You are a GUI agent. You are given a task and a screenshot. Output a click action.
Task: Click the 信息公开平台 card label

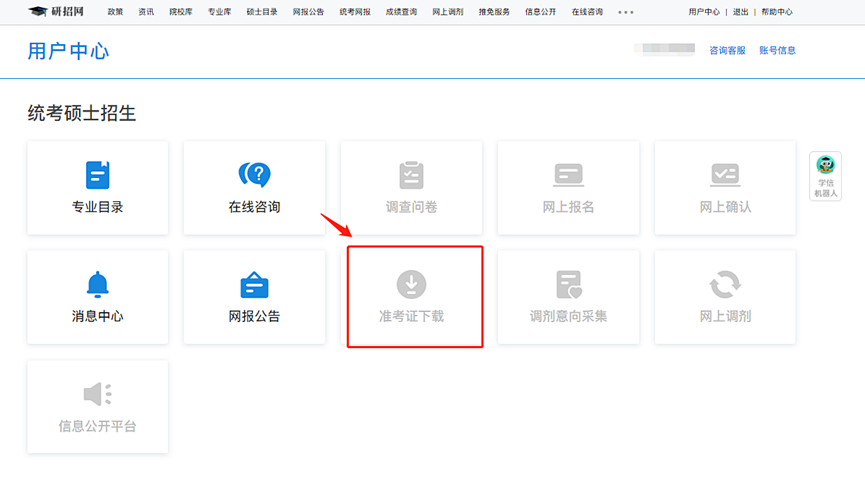pos(98,426)
